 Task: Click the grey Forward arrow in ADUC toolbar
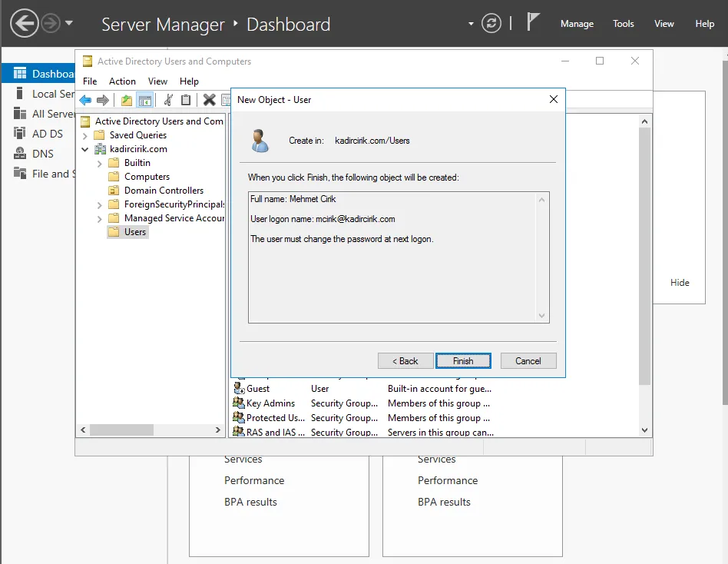click(103, 100)
